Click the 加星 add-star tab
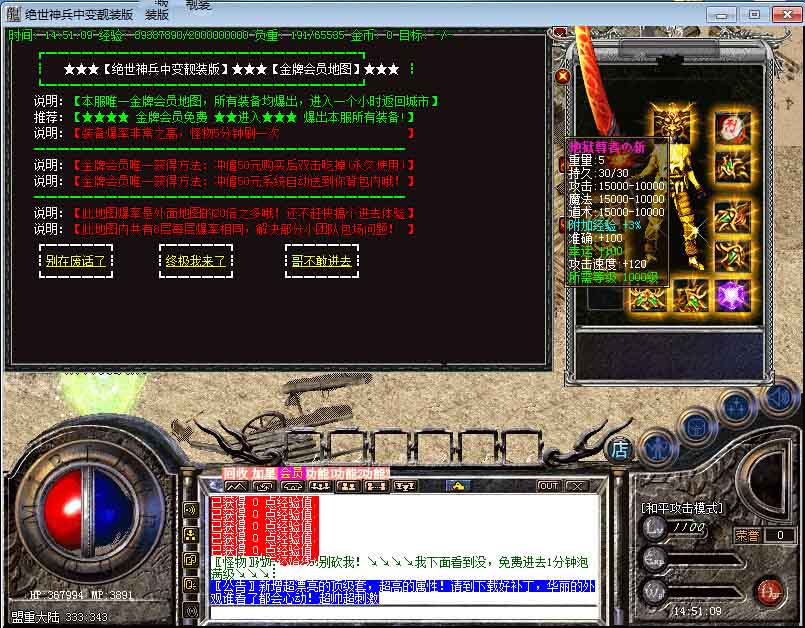 coord(264,473)
